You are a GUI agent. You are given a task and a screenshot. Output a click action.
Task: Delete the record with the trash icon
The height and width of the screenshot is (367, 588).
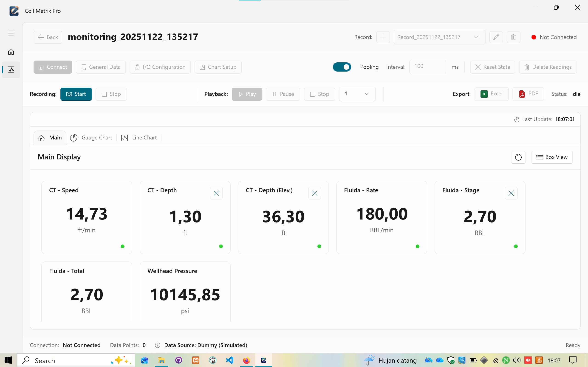pyautogui.click(x=513, y=37)
